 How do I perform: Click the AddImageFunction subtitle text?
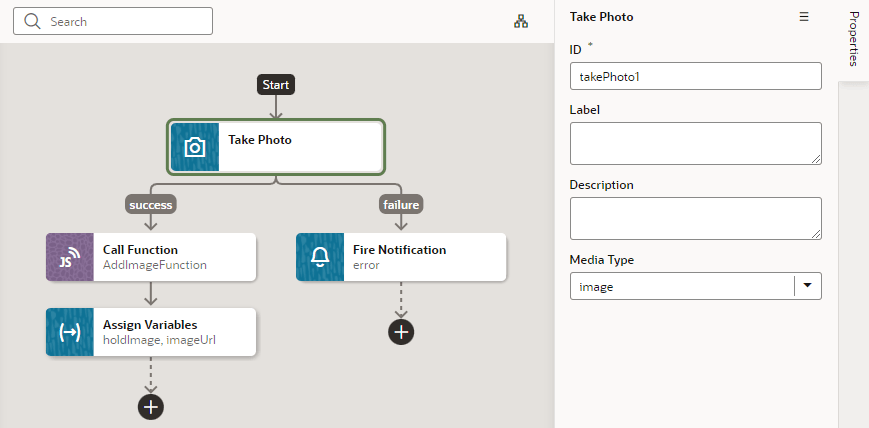coord(155,265)
